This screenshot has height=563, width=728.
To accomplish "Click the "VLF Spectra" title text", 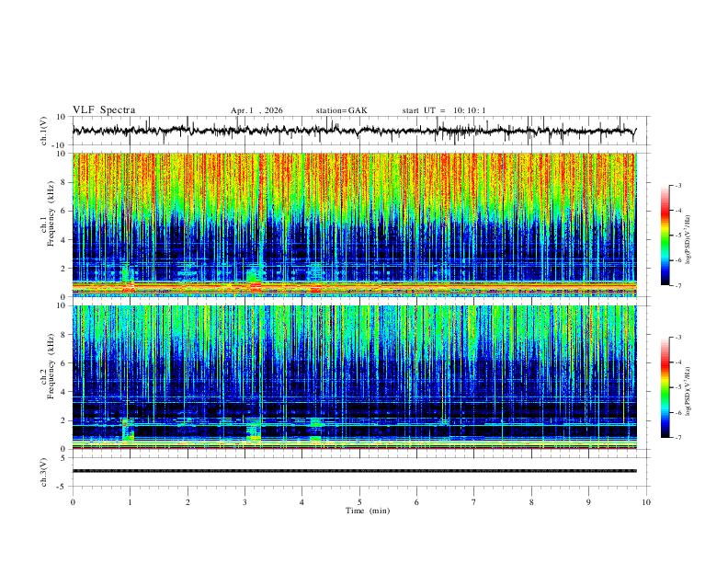I will (x=104, y=110).
